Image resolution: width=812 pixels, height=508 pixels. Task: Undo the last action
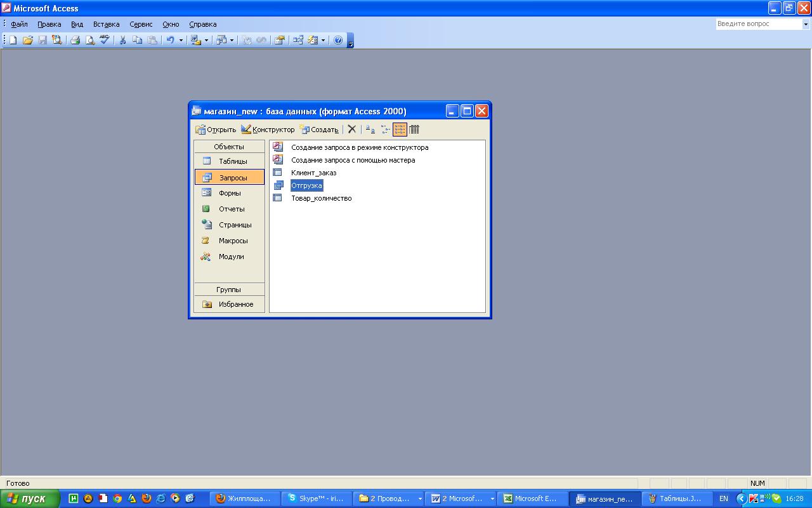pos(170,40)
